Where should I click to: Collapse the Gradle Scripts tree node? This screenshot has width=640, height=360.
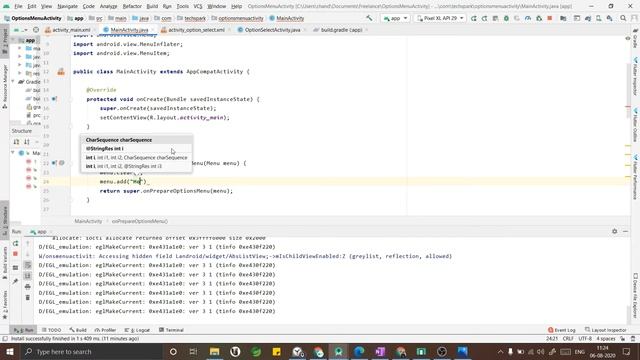click(x=13, y=82)
